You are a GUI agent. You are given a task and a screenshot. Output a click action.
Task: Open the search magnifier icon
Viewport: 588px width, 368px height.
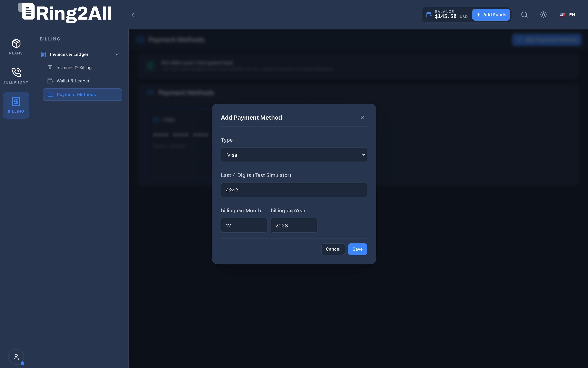pos(524,15)
